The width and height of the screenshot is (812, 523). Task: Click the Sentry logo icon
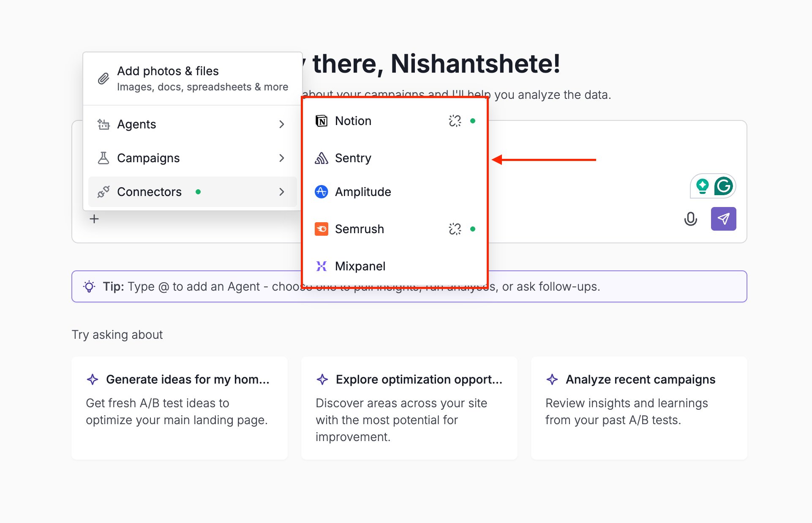coord(322,158)
